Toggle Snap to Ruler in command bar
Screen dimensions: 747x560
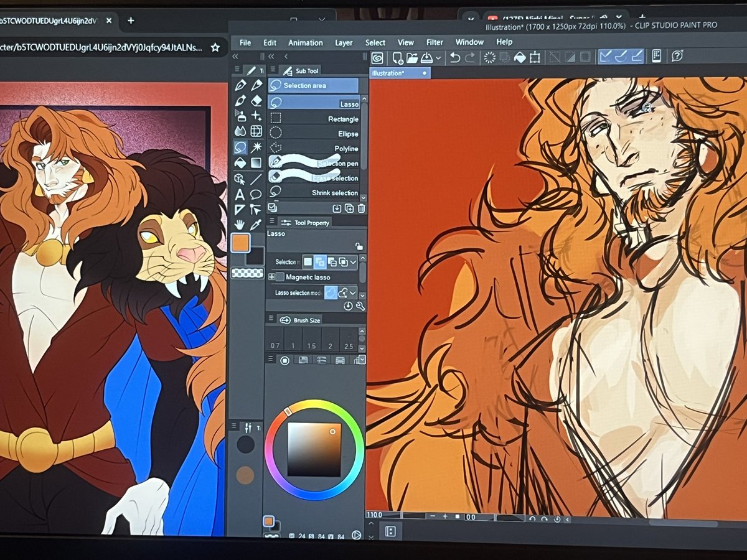point(606,57)
